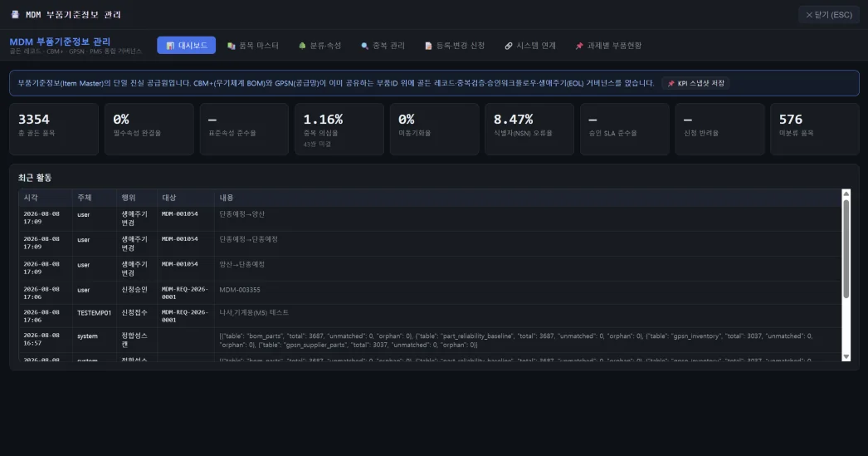Click the 최근 활동 section heading
Viewport: 868px width, 456px height.
pyautogui.click(x=35, y=178)
